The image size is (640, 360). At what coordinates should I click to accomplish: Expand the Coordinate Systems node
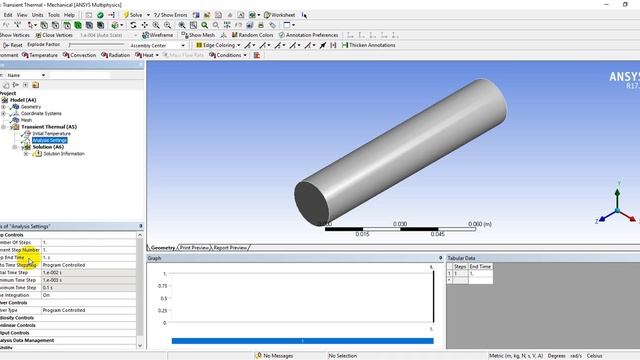[4, 113]
